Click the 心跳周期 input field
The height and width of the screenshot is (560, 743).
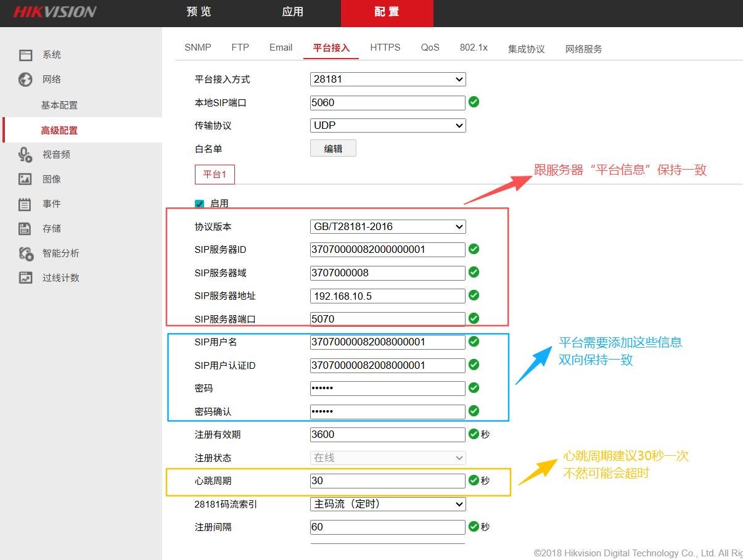pos(388,481)
